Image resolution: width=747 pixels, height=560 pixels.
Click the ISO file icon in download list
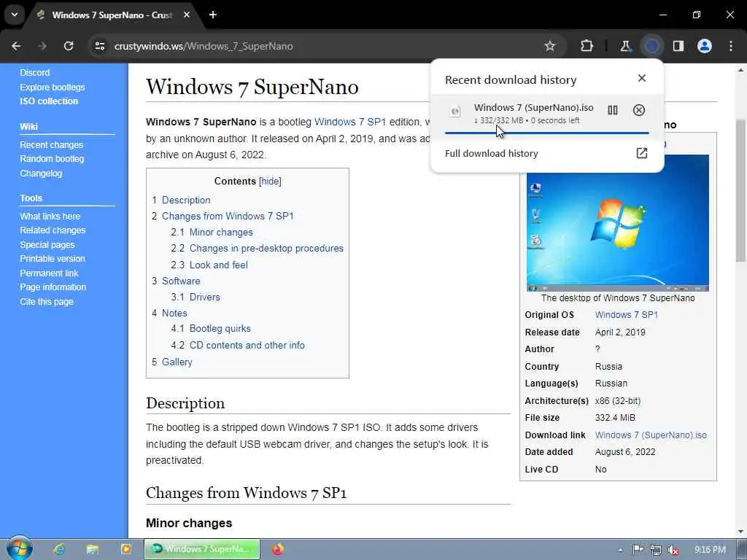point(455,112)
